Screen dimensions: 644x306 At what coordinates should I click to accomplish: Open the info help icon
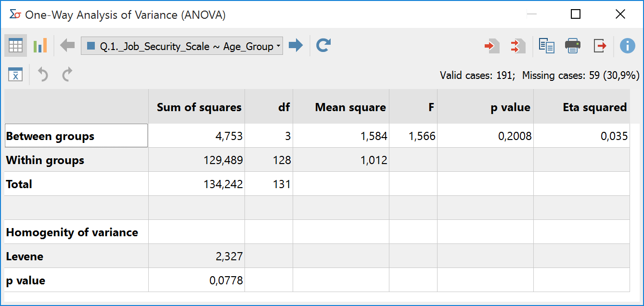click(x=628, y=46)
